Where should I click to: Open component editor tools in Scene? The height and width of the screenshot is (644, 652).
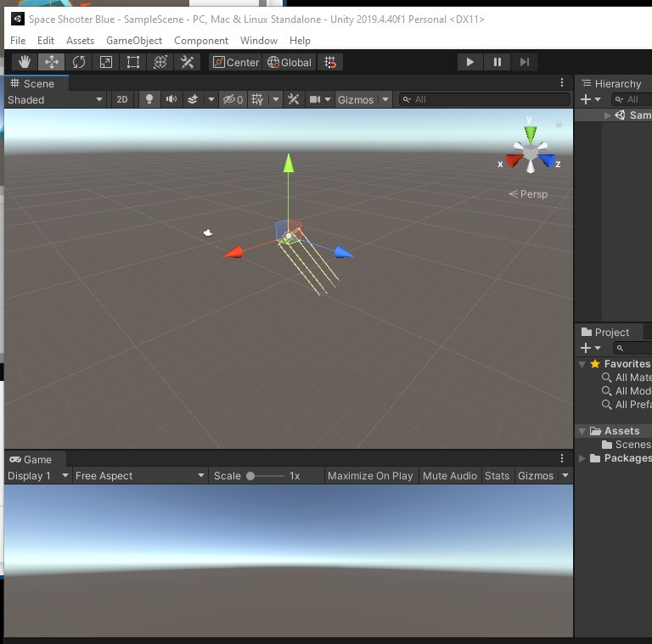294,100
